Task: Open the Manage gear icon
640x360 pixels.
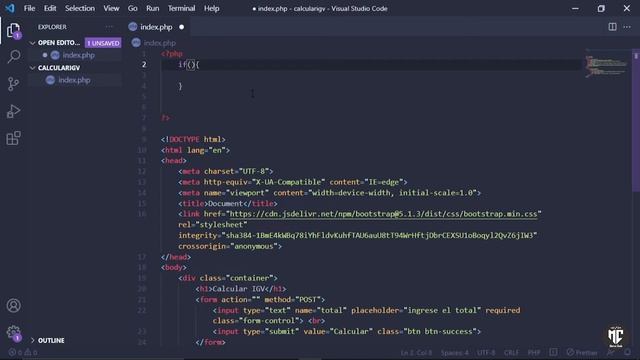Action: (x=13, y=332)
